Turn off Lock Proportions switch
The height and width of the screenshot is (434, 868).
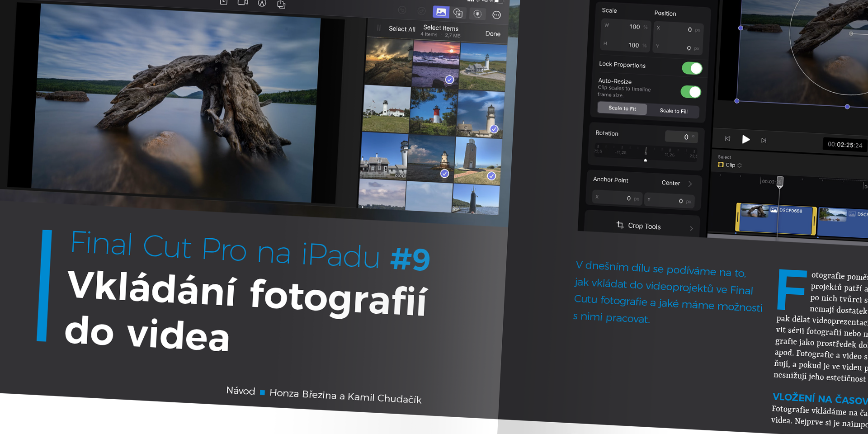coord(692,68)
